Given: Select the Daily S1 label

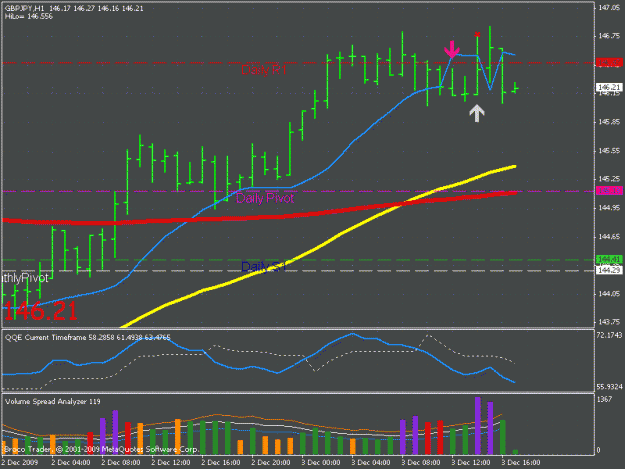Looking at the screenshot, I should tap(264, 267).
